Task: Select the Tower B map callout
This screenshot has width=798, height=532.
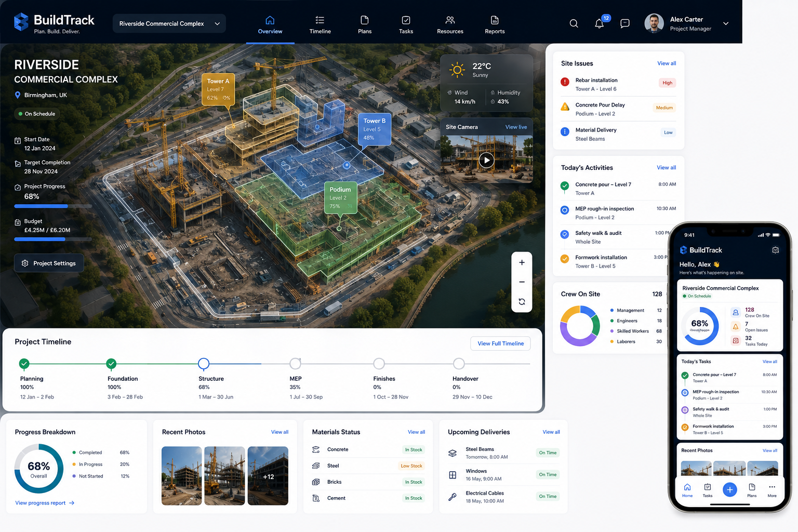Action: [x=374, y=129]
